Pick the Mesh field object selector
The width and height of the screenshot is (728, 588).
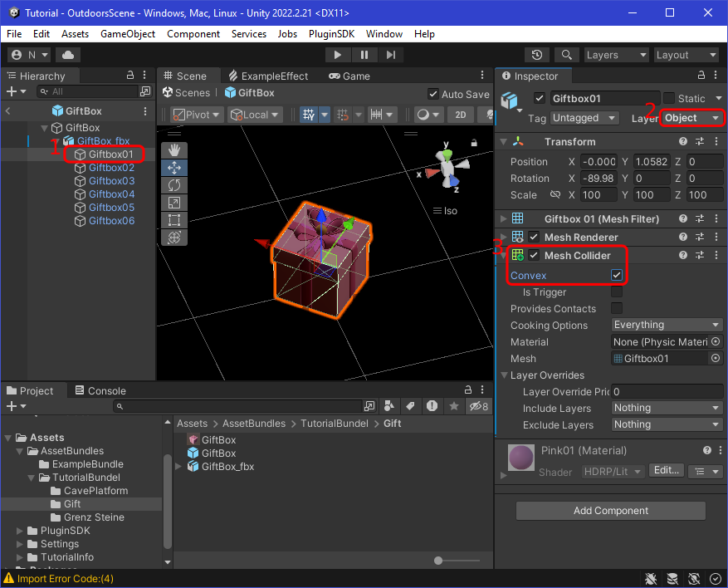pos(716,359)
